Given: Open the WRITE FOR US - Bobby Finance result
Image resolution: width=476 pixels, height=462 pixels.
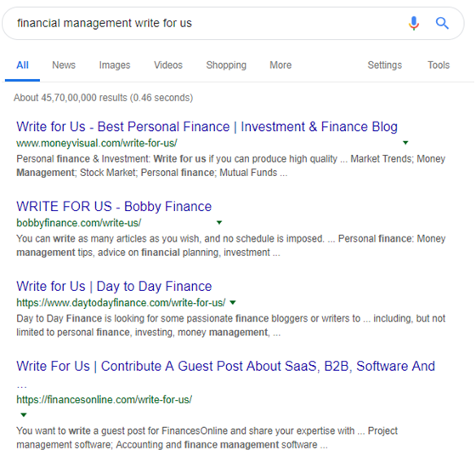Looking at the screenshot, I should (x=114, y=207).
